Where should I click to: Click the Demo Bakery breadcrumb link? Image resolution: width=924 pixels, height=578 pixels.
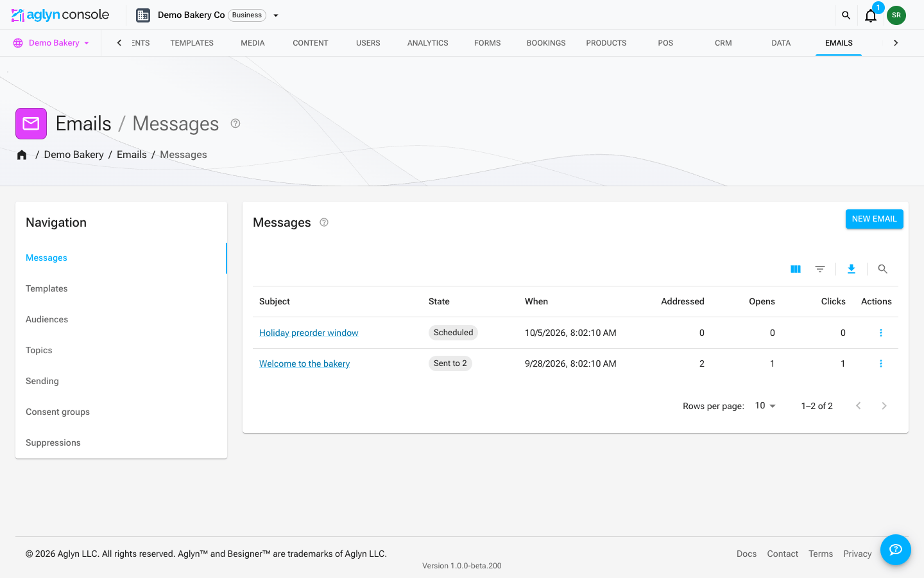(x=74, y=155)
